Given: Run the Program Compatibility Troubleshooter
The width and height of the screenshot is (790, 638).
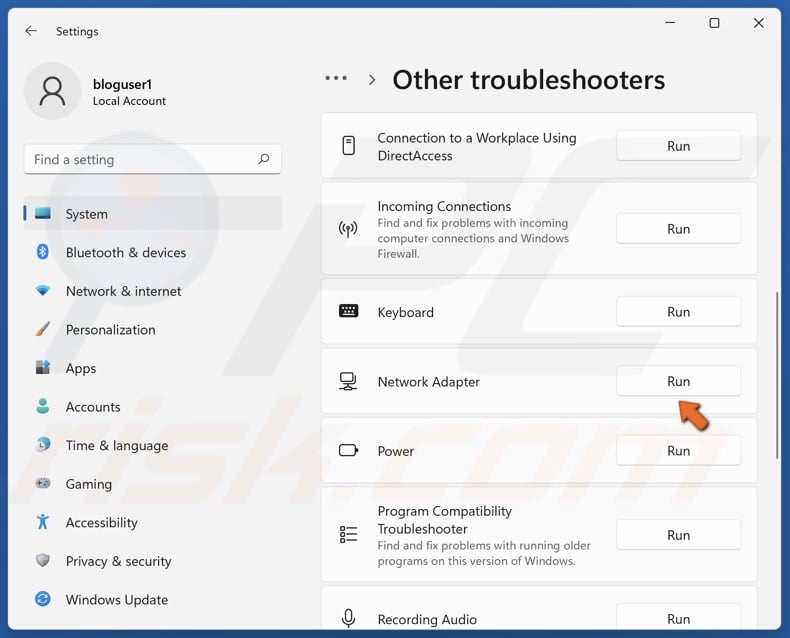Looking at the screenshot, I should coord(678,535).
